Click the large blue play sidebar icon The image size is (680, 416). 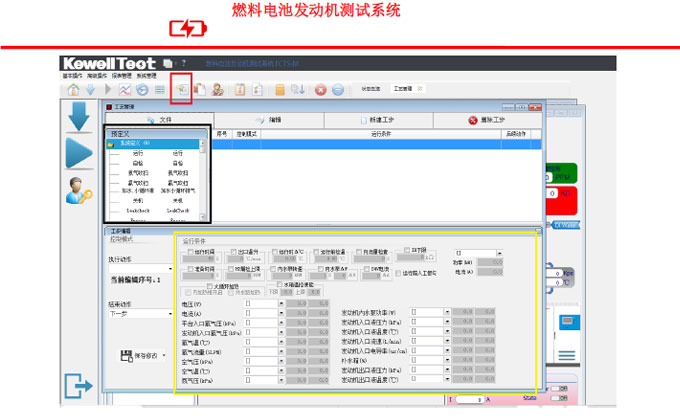pyautogui.click(x=79, y=154)
